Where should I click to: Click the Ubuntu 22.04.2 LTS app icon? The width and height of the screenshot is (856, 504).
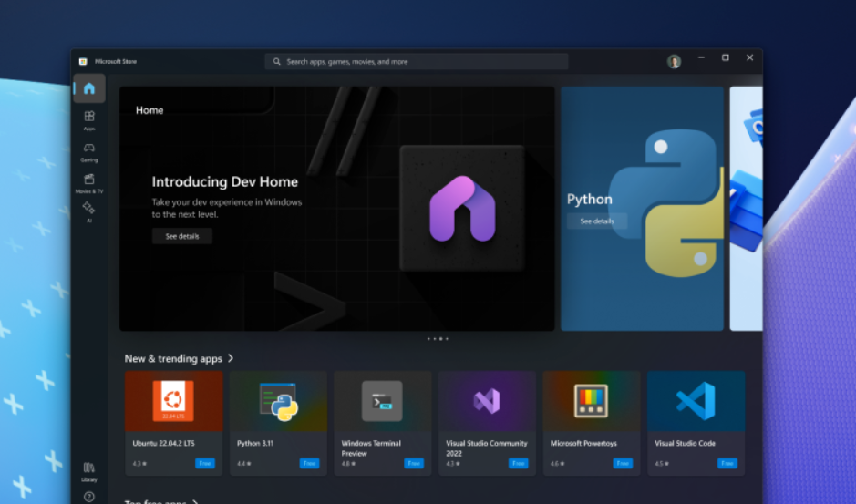coord(173,401)
